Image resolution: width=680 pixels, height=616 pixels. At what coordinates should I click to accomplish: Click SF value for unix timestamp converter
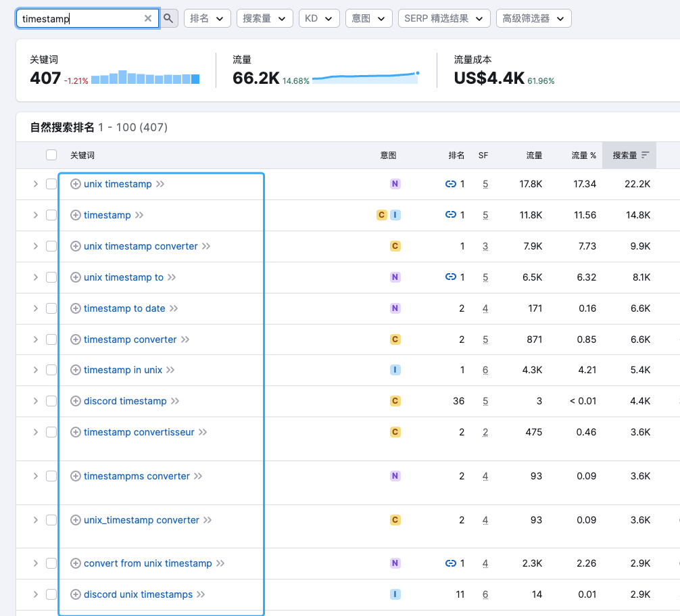point(485,246)
